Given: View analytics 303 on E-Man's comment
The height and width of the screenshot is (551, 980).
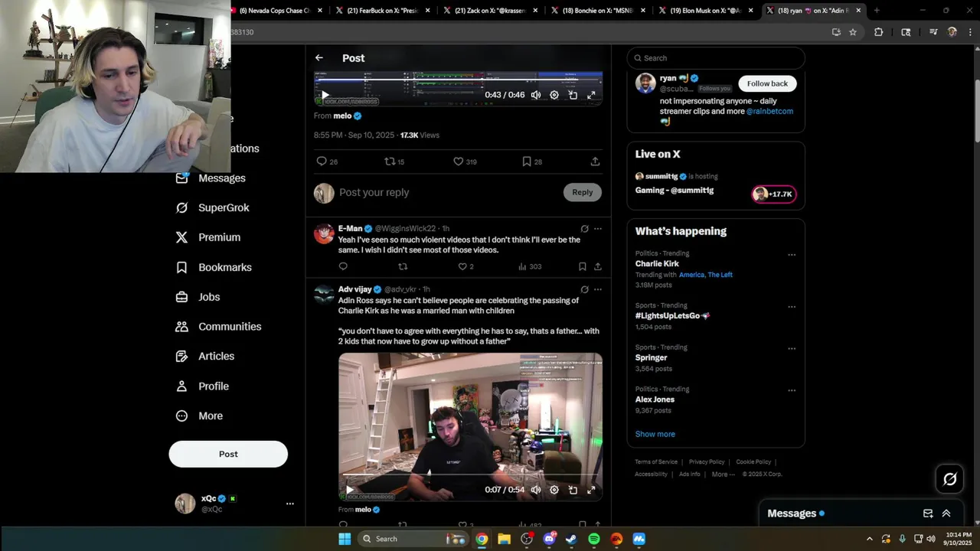Looking at the screenshot, I should (530, 266).
